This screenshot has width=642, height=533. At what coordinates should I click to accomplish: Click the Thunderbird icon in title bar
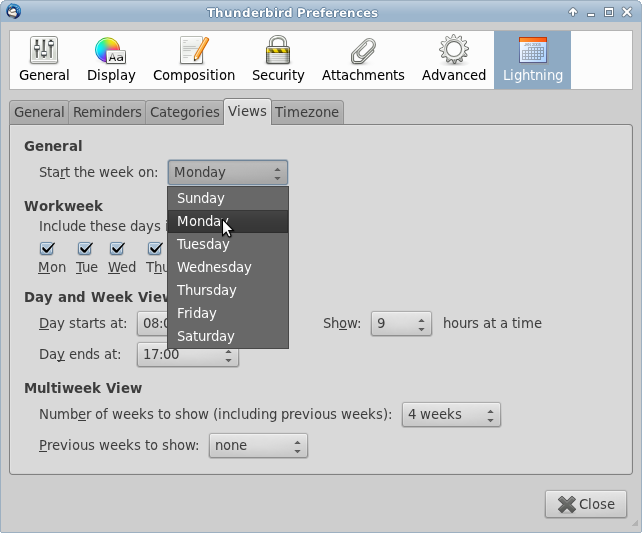[x=14, y=11]
